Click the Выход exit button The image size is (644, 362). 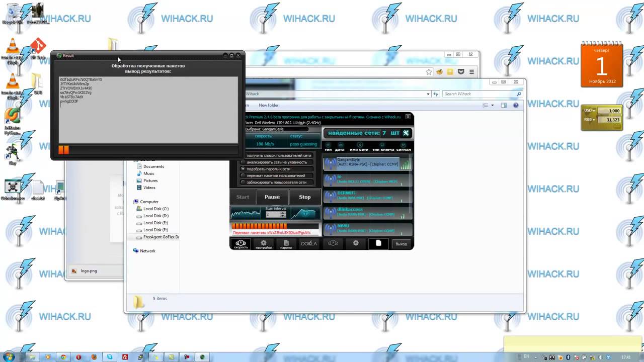401,244
